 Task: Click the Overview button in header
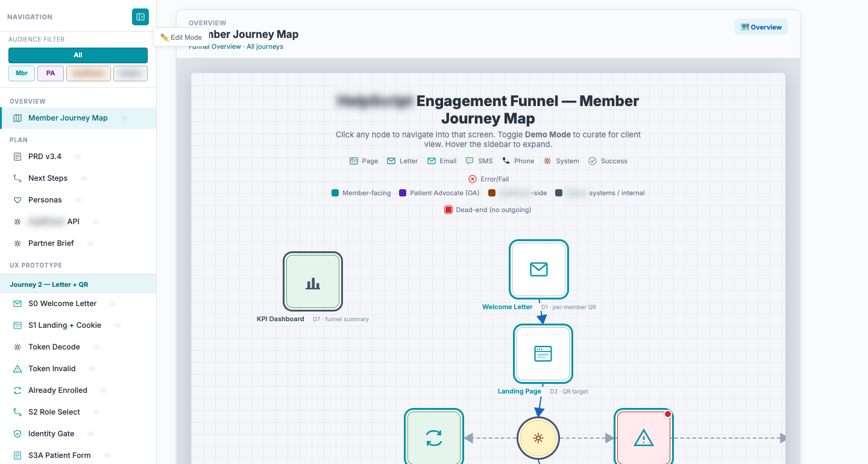(761, 27)
